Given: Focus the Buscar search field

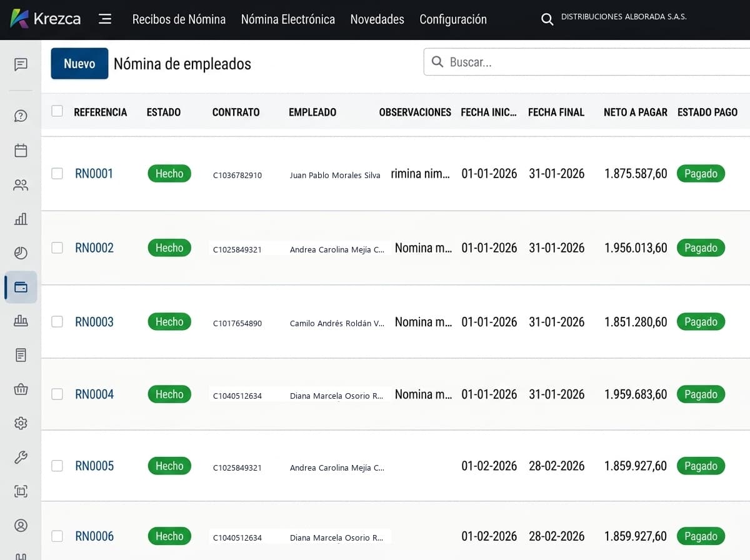Looking at the screenshot, I should [587, 62].
